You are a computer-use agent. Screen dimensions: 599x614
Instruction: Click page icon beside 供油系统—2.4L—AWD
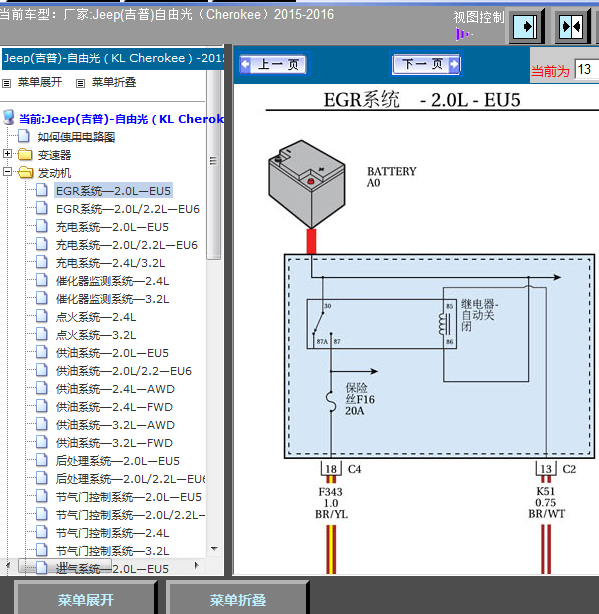point(41,388)
